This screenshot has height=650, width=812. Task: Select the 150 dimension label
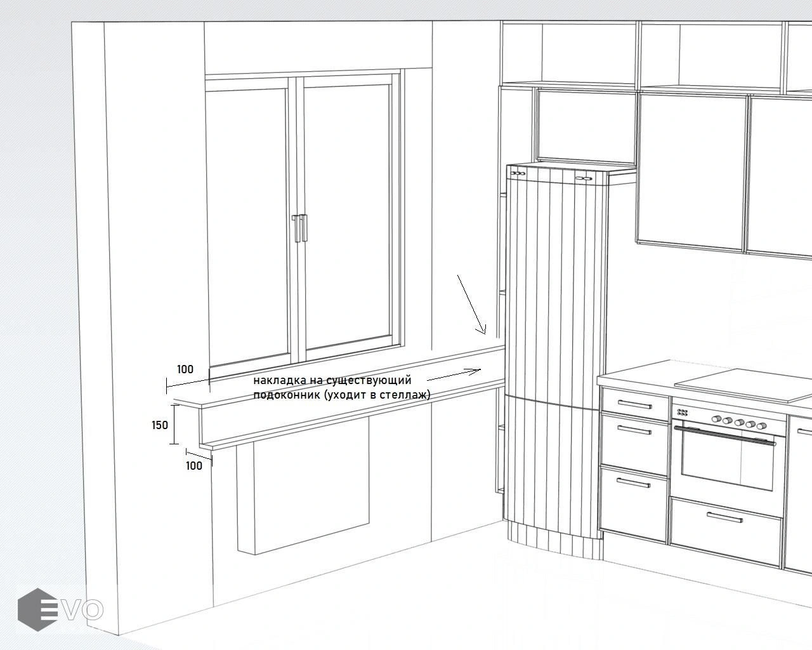point(160,425)
